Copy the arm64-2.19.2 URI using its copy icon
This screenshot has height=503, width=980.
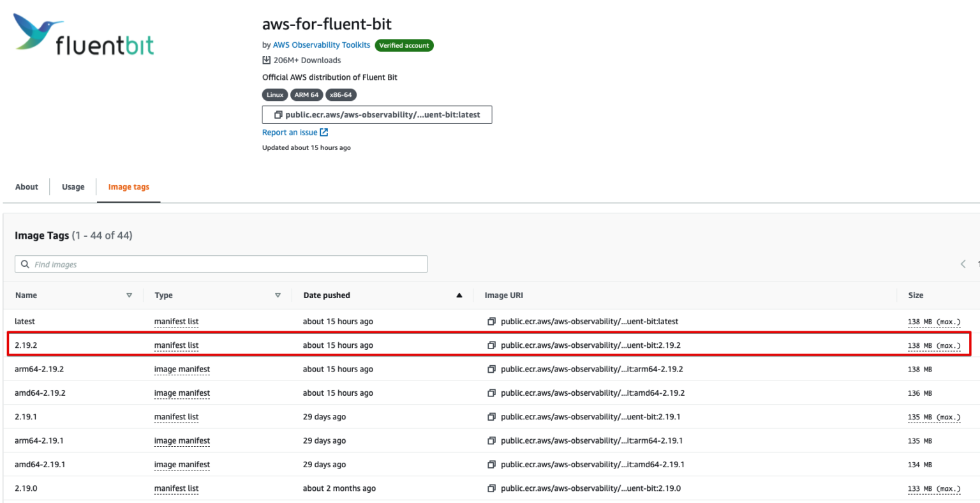pos(491,369)
